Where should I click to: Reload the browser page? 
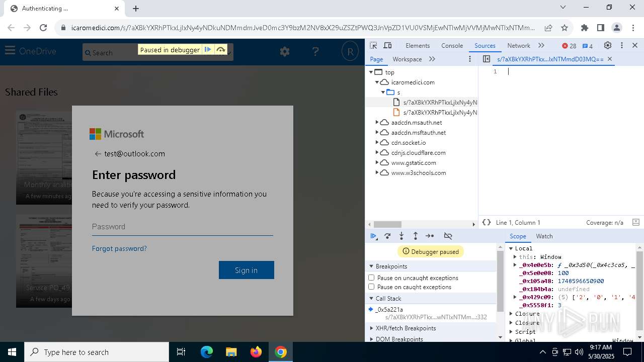(x=43, y=28)
